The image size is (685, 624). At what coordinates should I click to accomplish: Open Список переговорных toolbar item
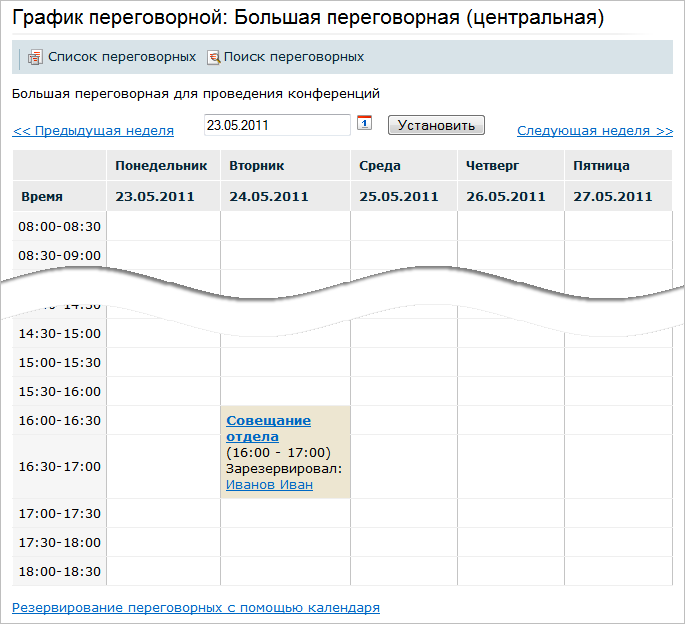point(121,57)
